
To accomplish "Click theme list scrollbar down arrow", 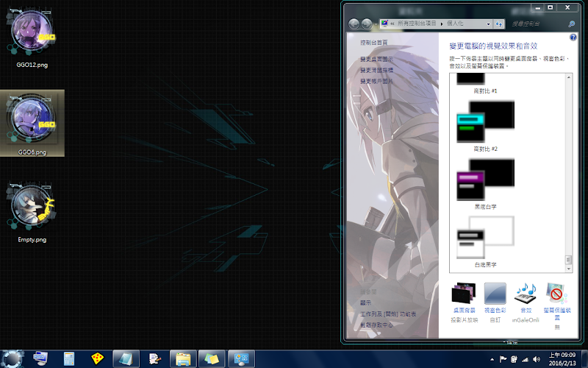I will click(x=568, y=269).
